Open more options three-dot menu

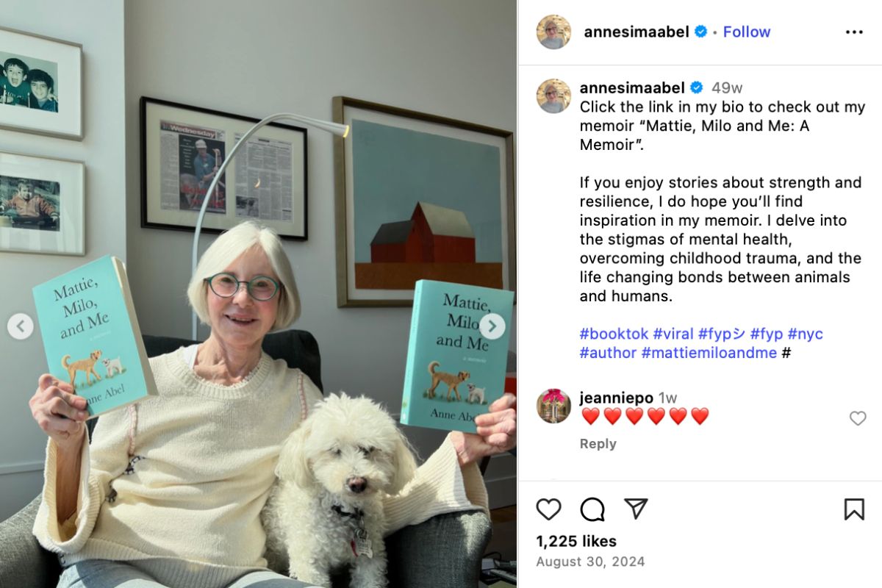[x=854, y=32]
